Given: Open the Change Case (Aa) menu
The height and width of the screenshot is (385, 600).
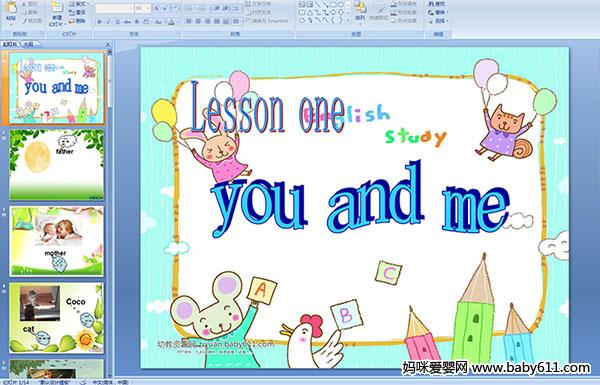Looking at the screenshot, I should tap(158, 22).
